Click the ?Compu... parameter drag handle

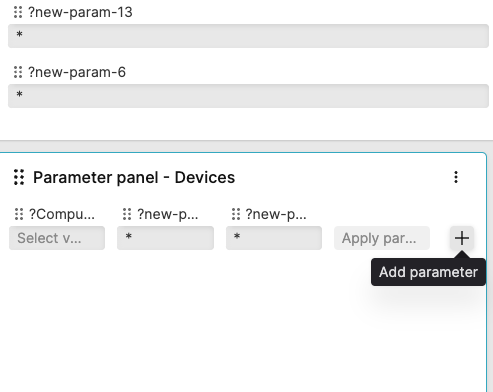19,214
